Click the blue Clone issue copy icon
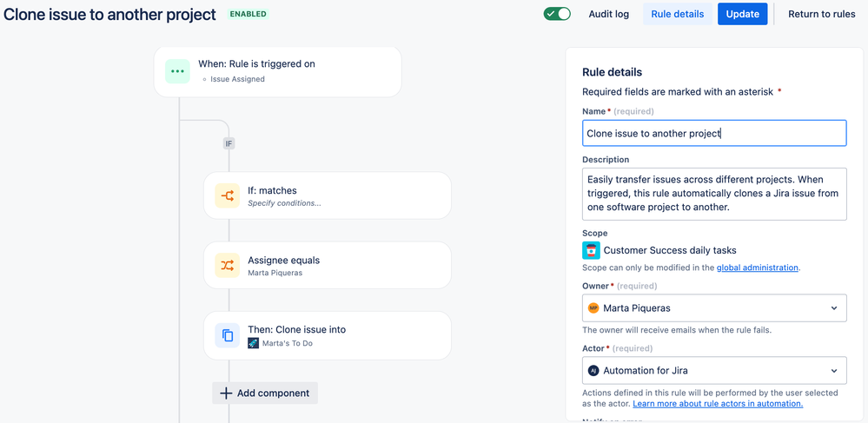Viewport: 868px width, 423px height. (x=227, y=335)
